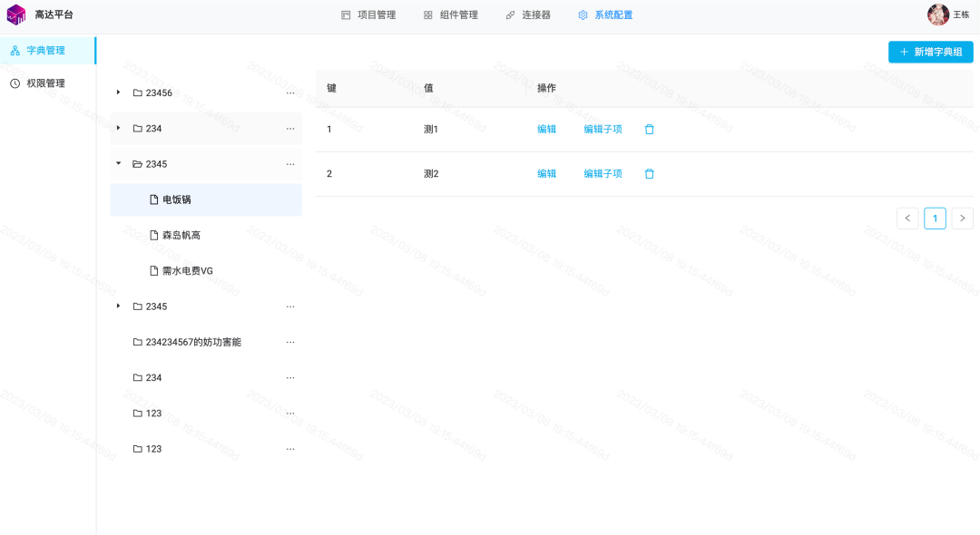Click the 新增字典组 button
980x535 pixels.
(931, 52)
